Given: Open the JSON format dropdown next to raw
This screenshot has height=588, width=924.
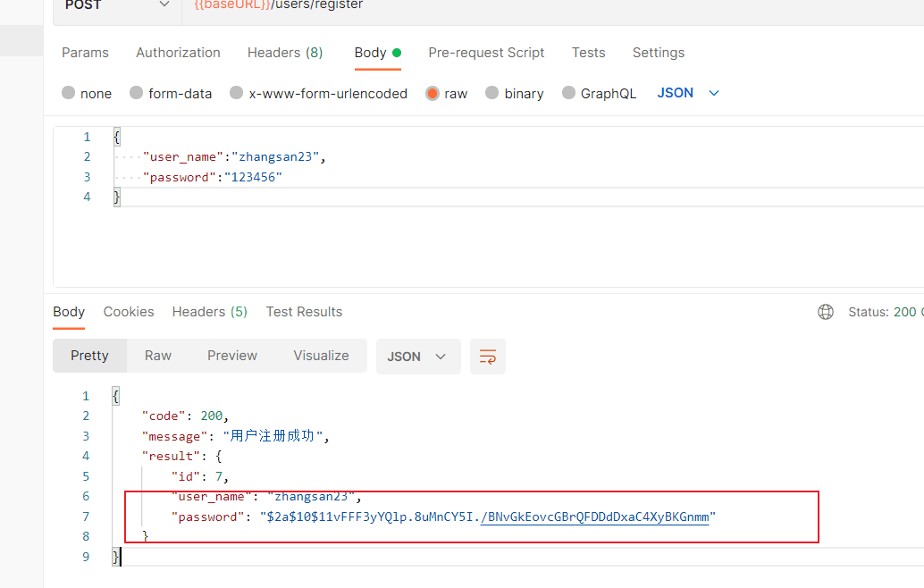Looking at the screenshot, I should [687, 93].
